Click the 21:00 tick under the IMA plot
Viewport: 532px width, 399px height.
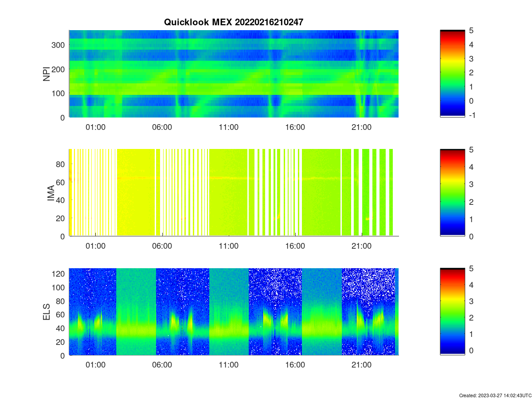click(x=361, y=246)
